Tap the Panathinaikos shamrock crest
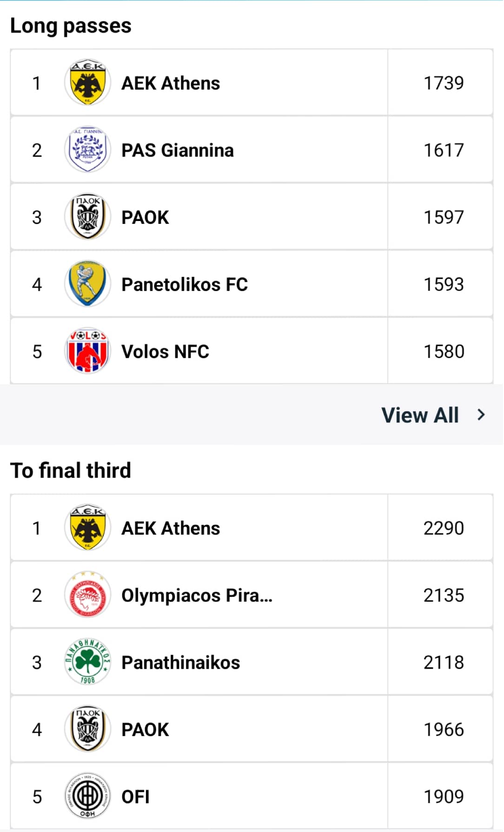Screen dimensions: 504x832 pos(87,662)
